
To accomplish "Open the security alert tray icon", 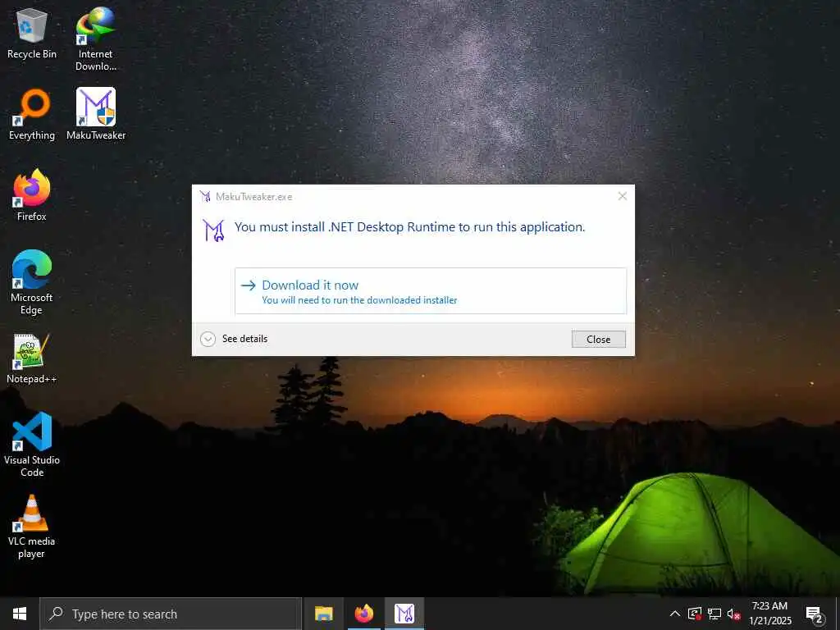I will click(695, 614).
